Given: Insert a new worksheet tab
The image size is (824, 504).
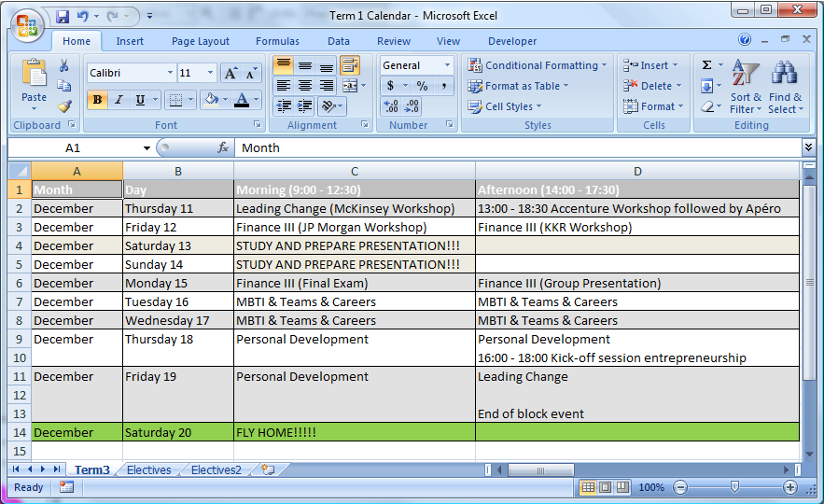Looking at the screenshot, I should [x=268, y=469].
